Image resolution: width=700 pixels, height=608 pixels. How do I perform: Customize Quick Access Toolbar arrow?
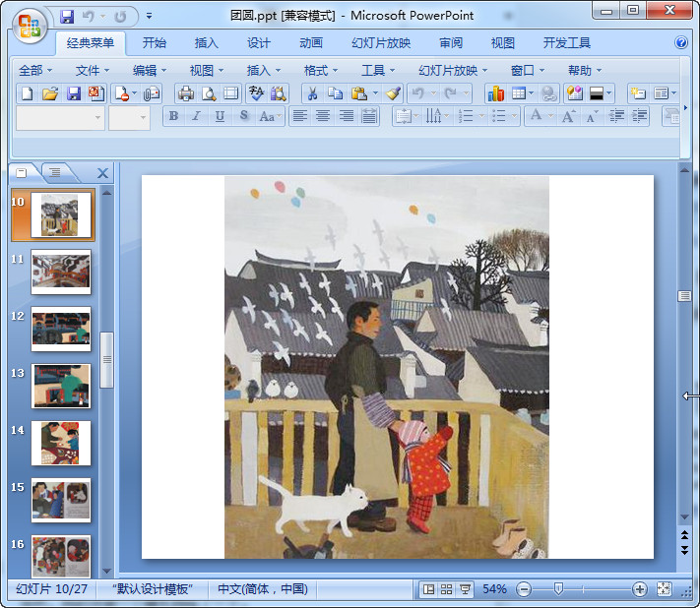pos(149,16)
